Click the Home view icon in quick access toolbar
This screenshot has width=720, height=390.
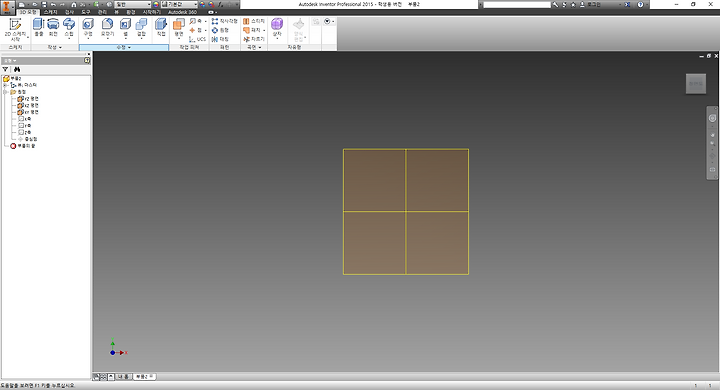[x=73, y=4]
